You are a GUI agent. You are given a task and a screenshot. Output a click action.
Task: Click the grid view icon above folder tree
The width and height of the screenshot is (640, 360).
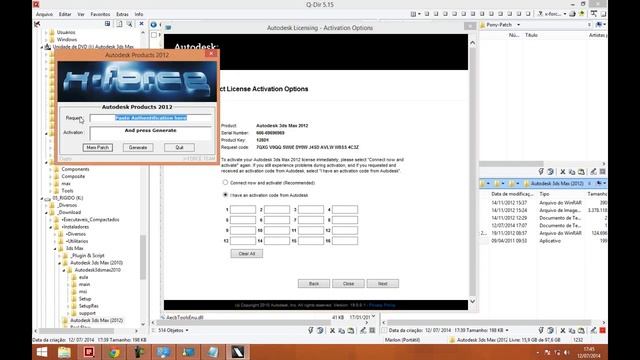click(x=107, y=24)
